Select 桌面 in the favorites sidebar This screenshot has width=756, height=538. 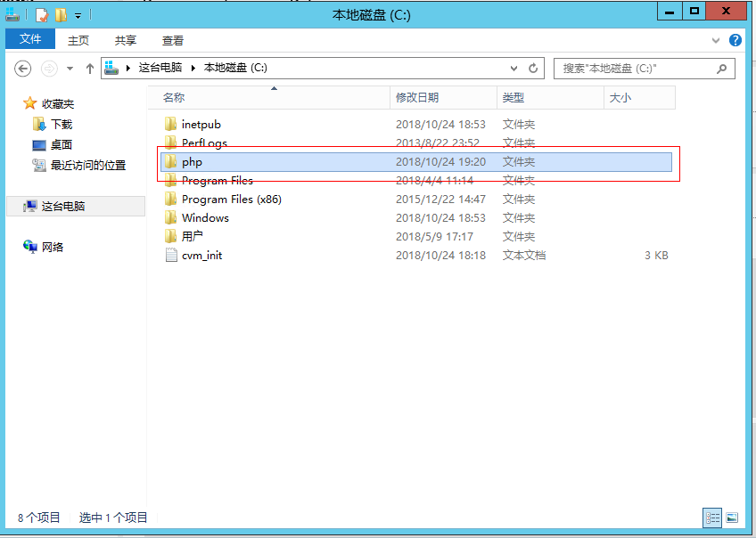62,144
